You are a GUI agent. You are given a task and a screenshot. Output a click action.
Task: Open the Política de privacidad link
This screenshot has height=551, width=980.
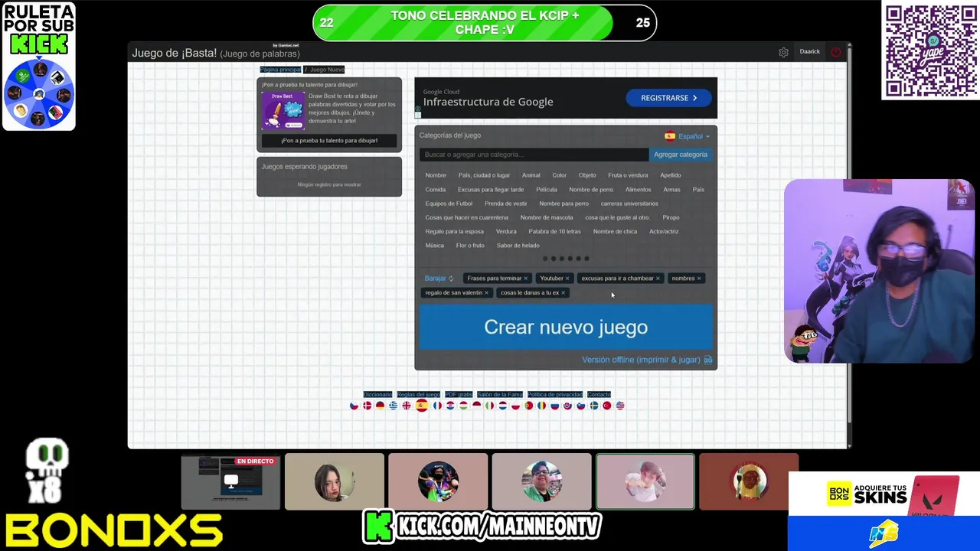[555, 394]
